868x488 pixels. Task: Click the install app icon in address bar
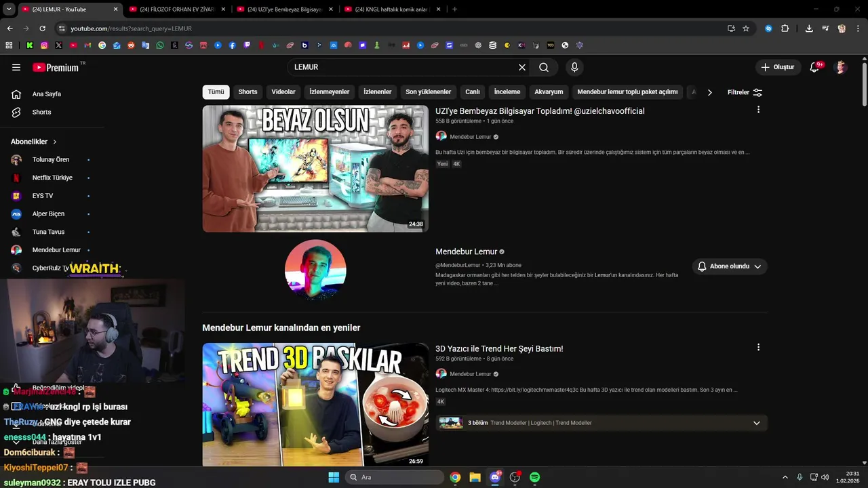(x=731, y=28)
